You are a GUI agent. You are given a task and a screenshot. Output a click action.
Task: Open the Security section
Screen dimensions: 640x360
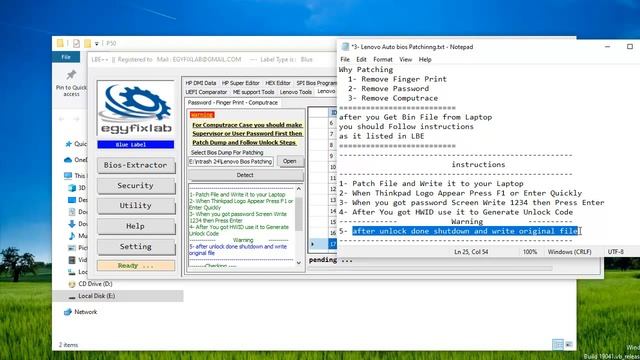(136, 186)
